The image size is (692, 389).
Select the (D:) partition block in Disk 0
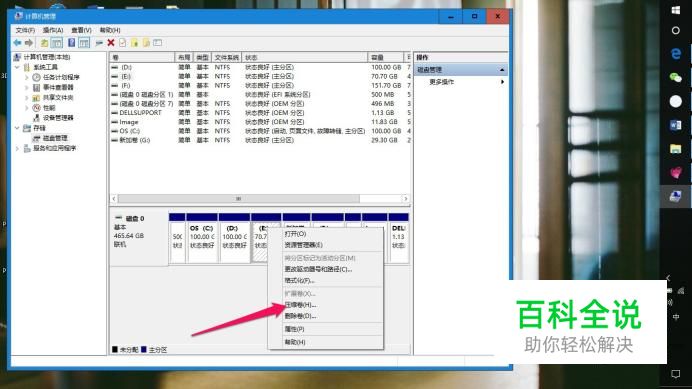234,238
